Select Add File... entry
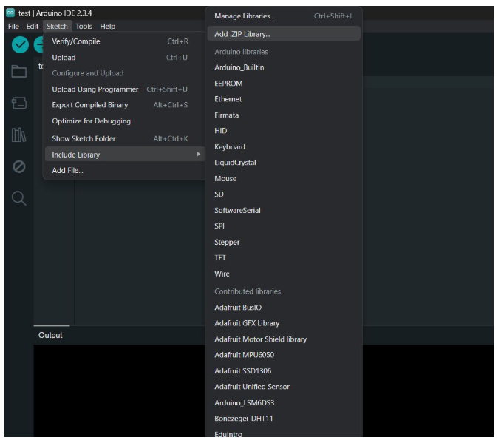The image size is (504, 440). [x=124, y=171]
